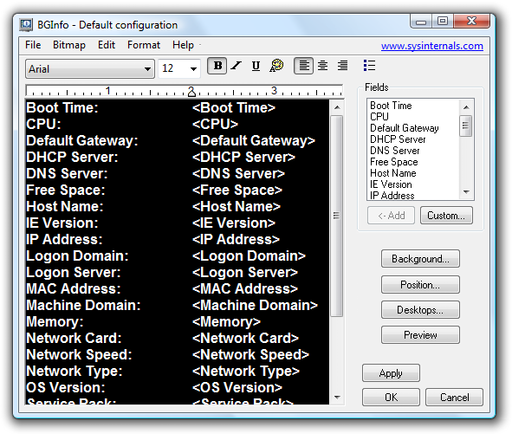Open the font color picker icon
The image size is (512, 434).
[x=277, y=66]
